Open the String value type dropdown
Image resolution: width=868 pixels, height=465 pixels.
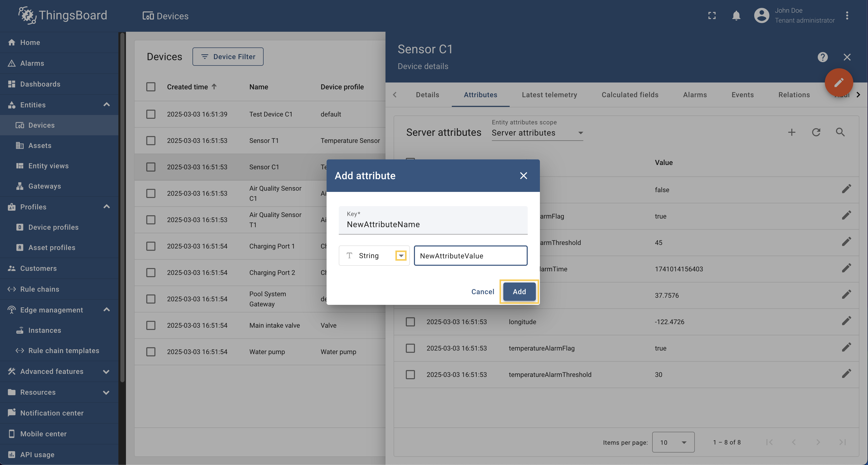coord(401,256)
